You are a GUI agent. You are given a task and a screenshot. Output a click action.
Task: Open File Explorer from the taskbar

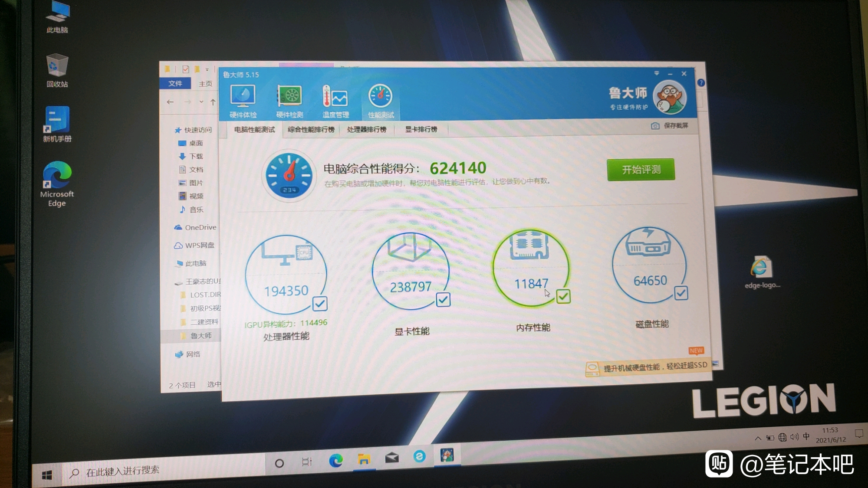pos(364,459)
